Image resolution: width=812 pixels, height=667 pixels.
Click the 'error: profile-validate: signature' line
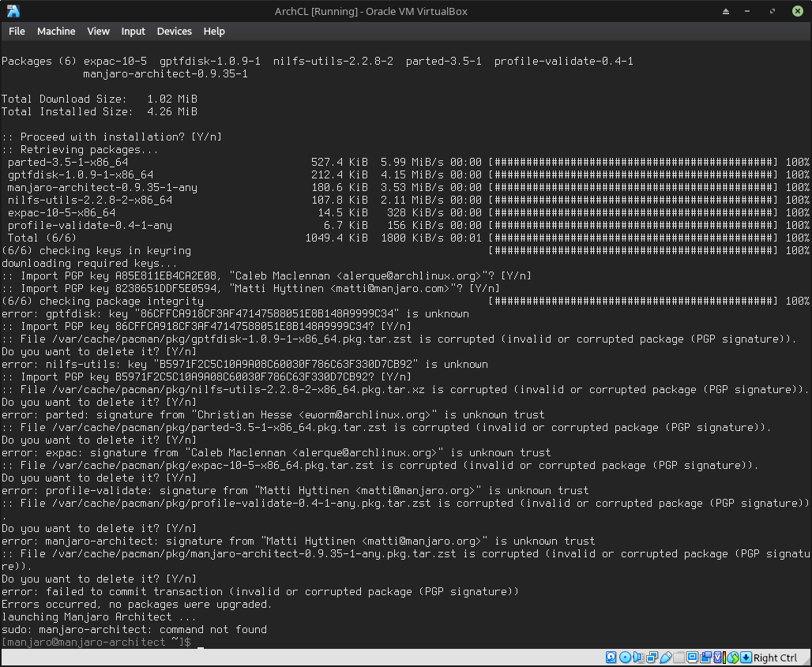pos(295,490)
